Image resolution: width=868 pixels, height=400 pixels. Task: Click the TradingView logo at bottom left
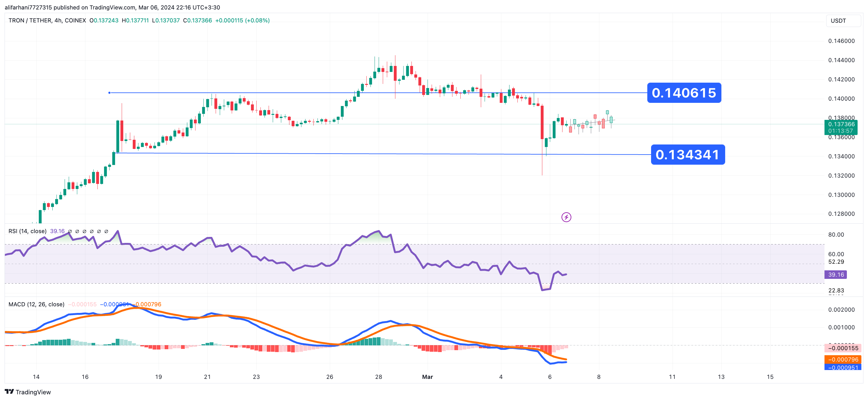pyautogui.click(x=28, y=392)
